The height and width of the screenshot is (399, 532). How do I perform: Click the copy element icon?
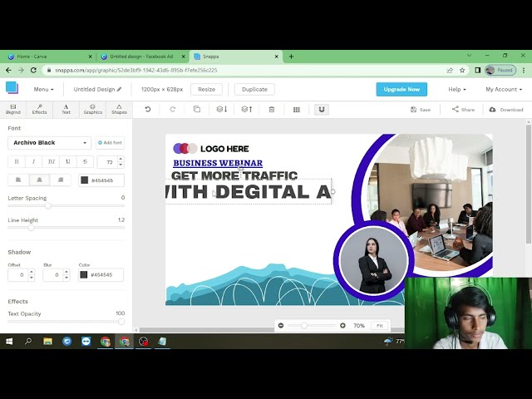(x=197, y=109)
